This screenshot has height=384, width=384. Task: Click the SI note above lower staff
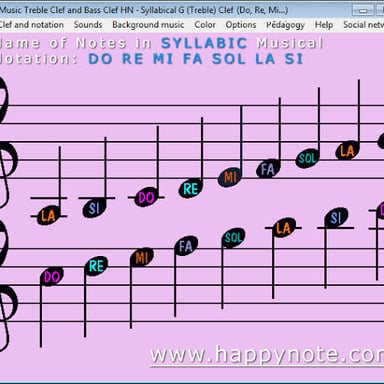[x=336, y=218]
